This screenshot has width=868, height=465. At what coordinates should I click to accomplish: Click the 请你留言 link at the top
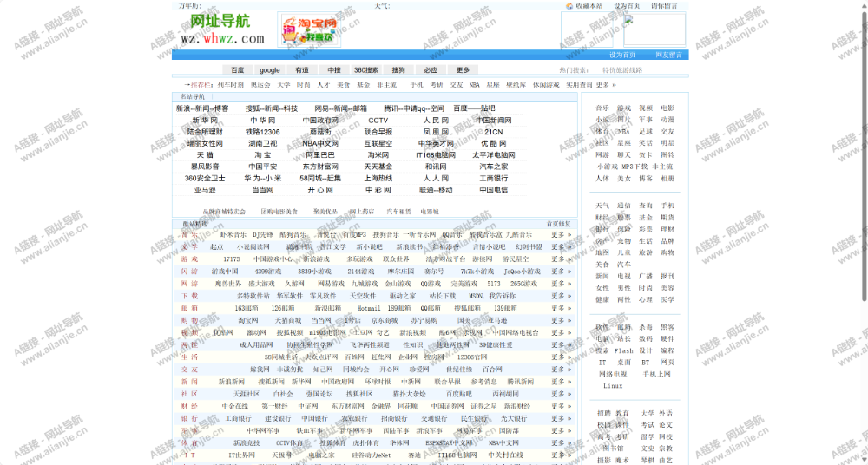tap(664, 5)
